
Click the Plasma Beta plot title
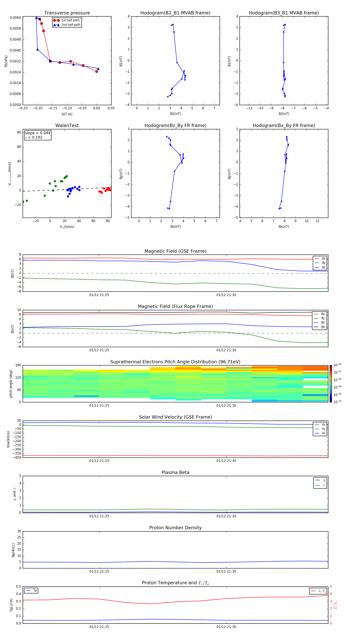[175, 472]
